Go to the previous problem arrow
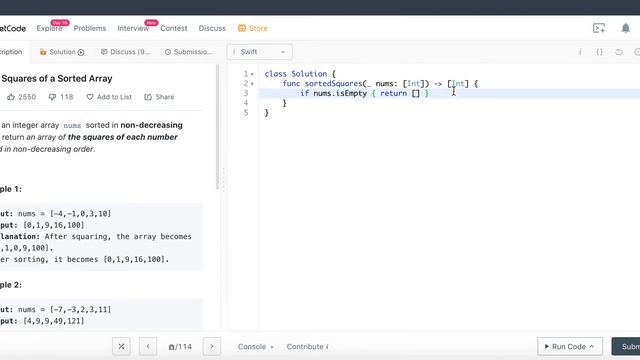The height and width of the screenshot is (360, 640). 148,347
